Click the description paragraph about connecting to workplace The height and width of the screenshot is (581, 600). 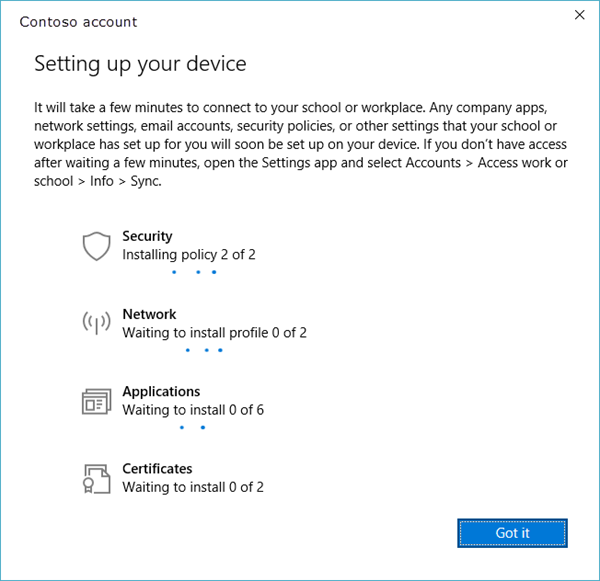pos(296,144)
